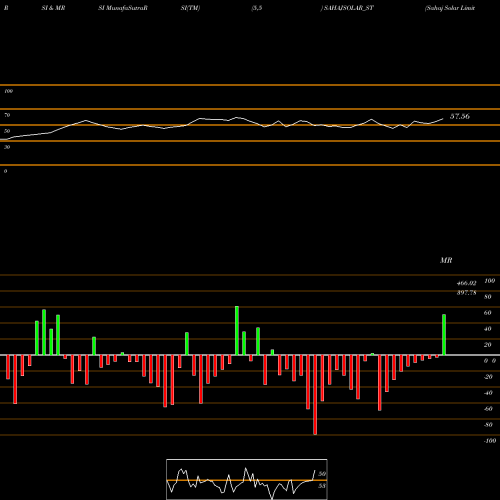Click the 'SI MunafaSutraR' header text
The height and width of the screenshot is (500, 500).
[x=123, y=8]
